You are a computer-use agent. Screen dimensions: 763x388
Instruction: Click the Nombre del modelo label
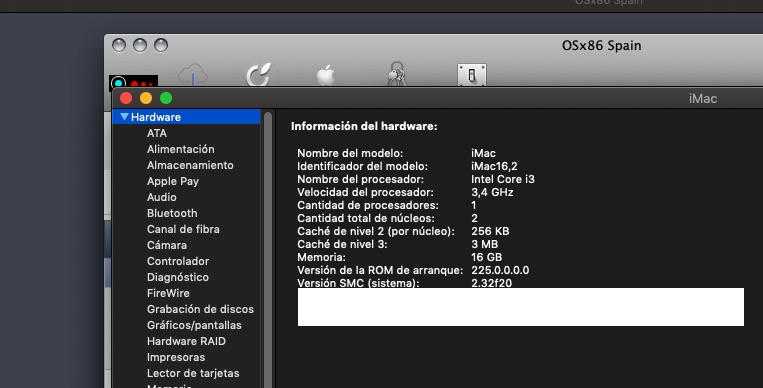coord(350,153)
